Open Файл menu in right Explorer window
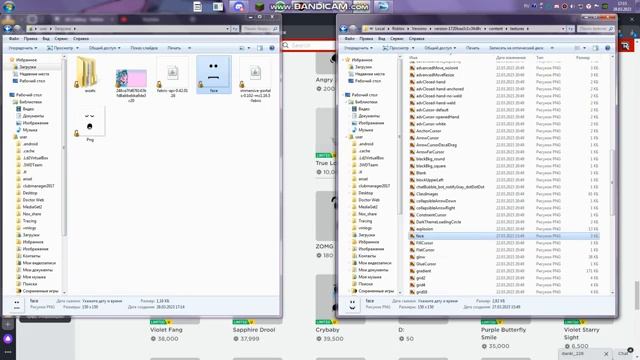 pyautogui.click(x=349, y=38)
